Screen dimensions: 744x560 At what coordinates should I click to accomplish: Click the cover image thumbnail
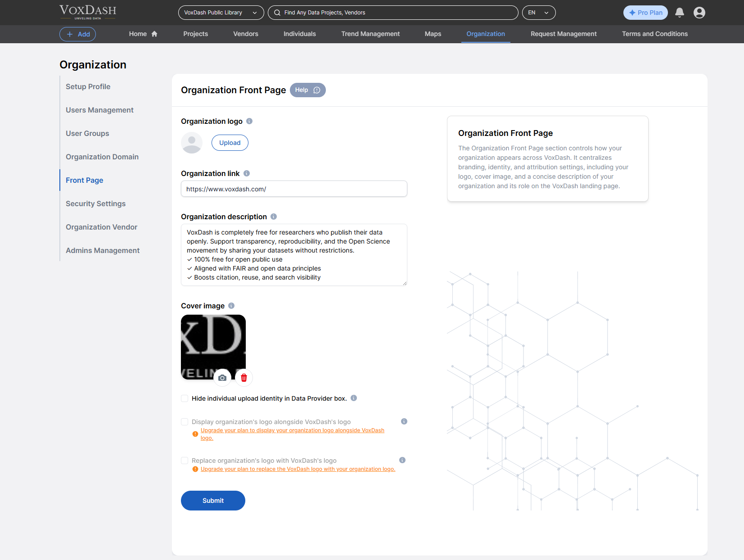tap(213, 347)
